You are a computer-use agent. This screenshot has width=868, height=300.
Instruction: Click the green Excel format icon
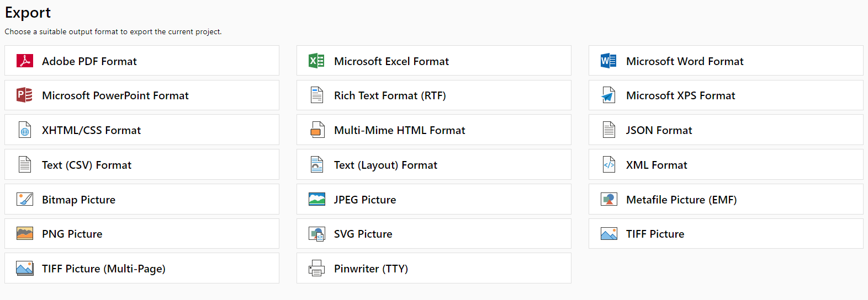click(316, 61)
